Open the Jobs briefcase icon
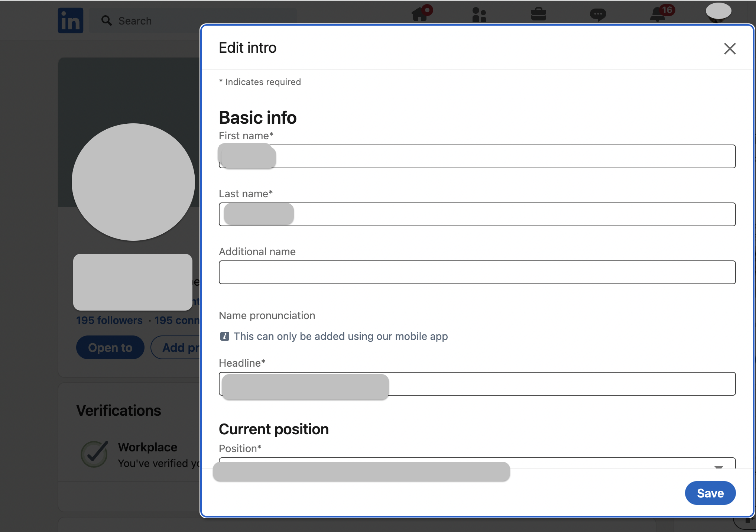The image size is (756, 532). (x=538, y=14)
